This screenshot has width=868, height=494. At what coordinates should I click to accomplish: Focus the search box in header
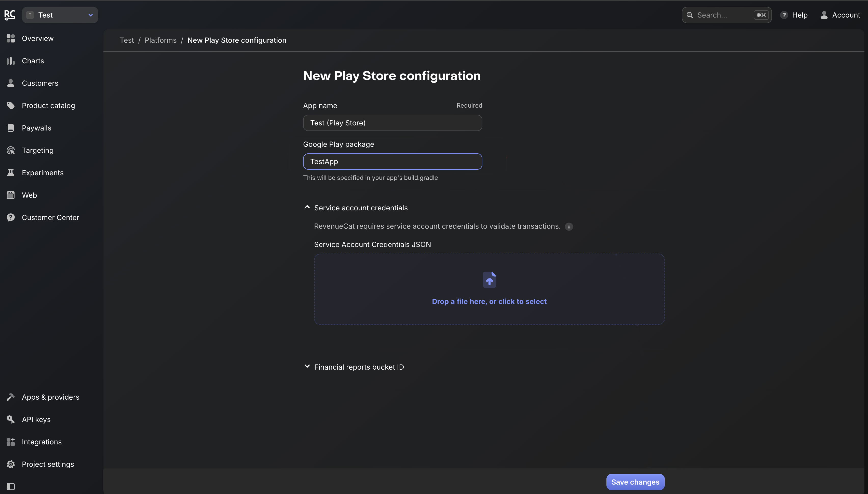[723, 15]
